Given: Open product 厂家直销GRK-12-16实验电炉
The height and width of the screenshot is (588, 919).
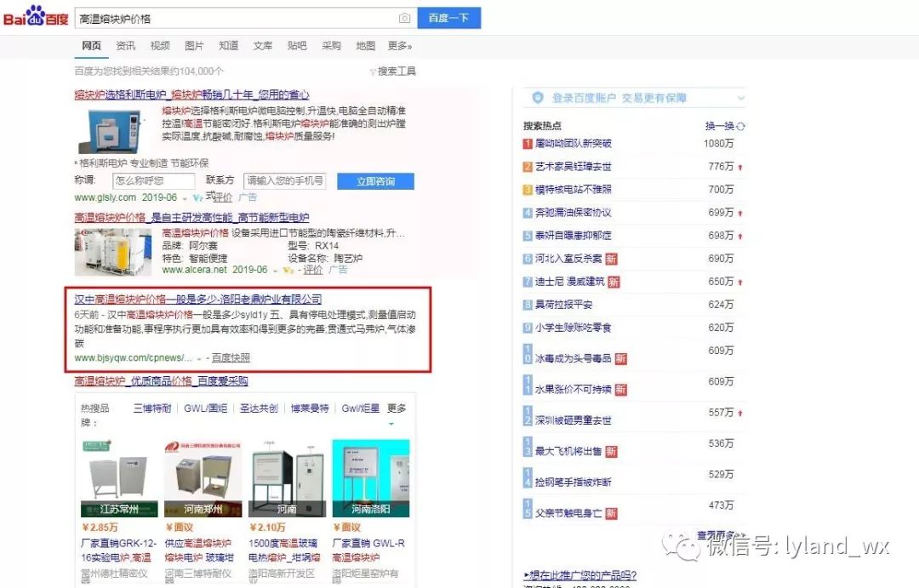Looking at the screenshot, I should (x=119, y=551).
